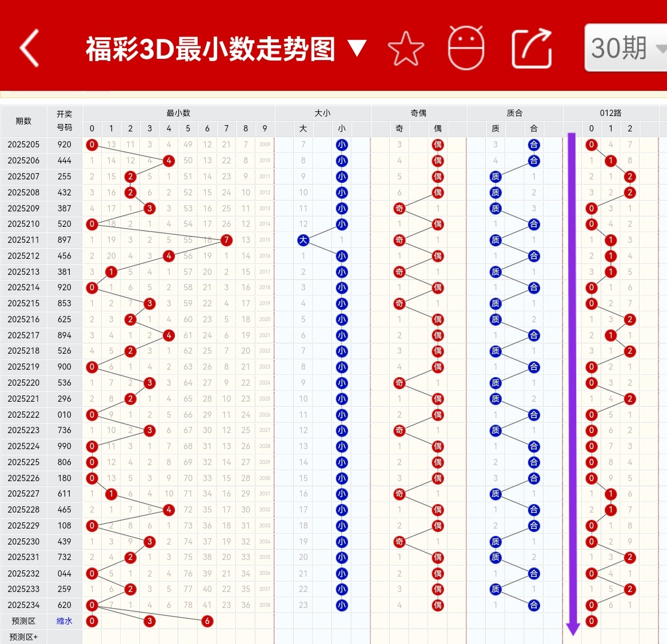Tap the star favorite icon
The width and height of the screenshot is (667, 644).
pyautogui.click(x=406, y=49)
